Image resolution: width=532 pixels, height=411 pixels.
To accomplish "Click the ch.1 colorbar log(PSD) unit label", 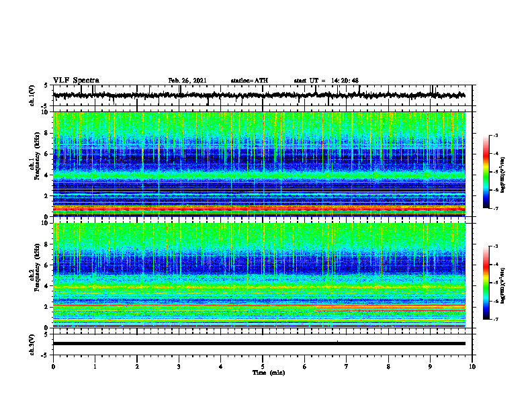I will click(503, 175).
